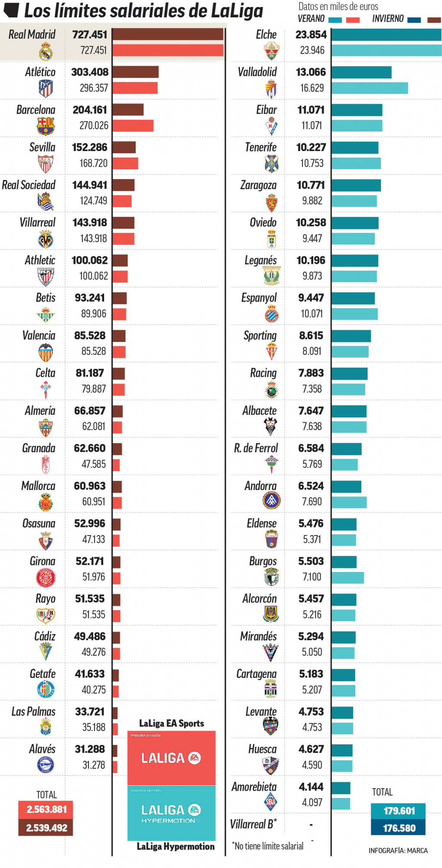Screen dimensions: 442x868
Task: Click the round blue Andorra crest
Action: point(272,500)
